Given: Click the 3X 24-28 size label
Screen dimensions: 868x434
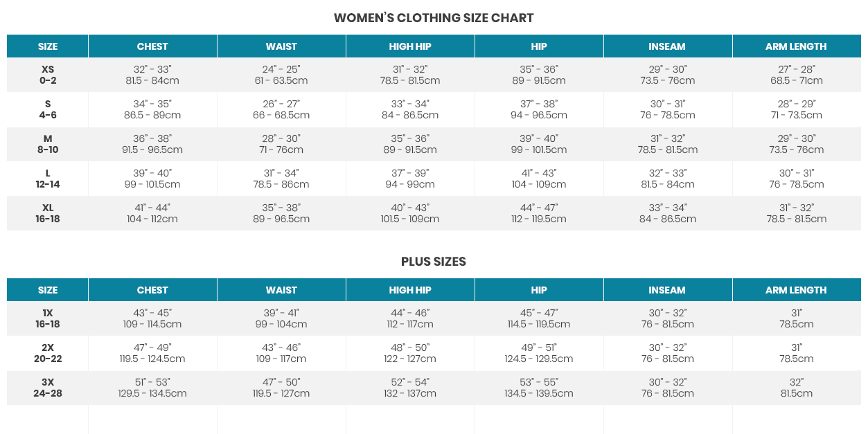Looking at the screenshot, I should pyautogui.click(x=48, y=388).
